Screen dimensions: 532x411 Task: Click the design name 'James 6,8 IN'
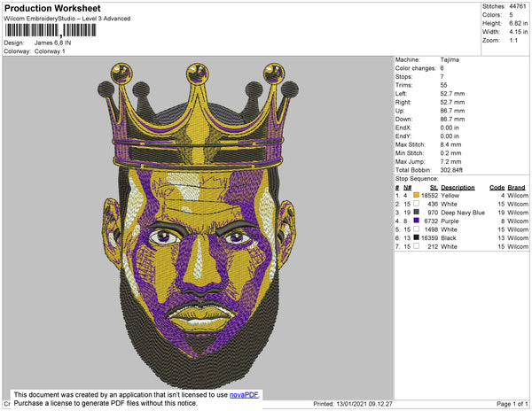52,43
